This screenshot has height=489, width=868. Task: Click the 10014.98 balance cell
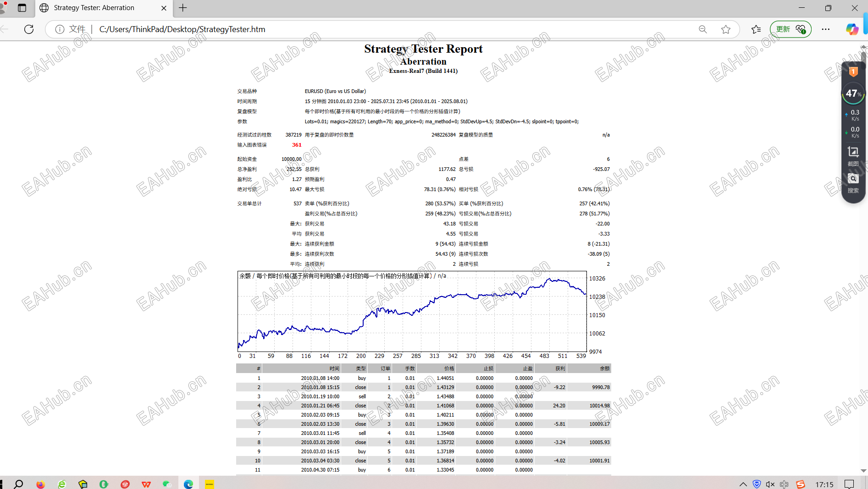pos(599,406)
